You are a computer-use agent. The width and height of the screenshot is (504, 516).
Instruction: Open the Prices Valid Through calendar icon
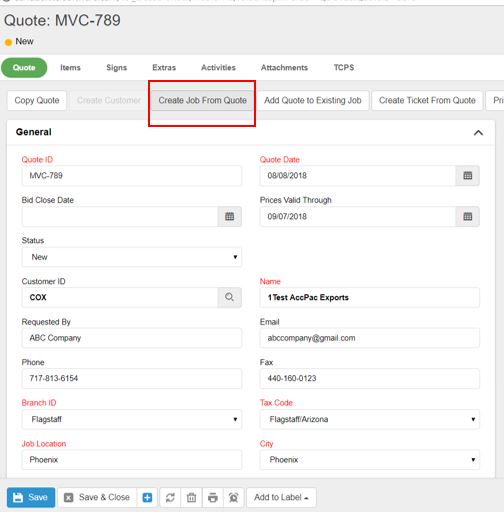pos(467,217)
